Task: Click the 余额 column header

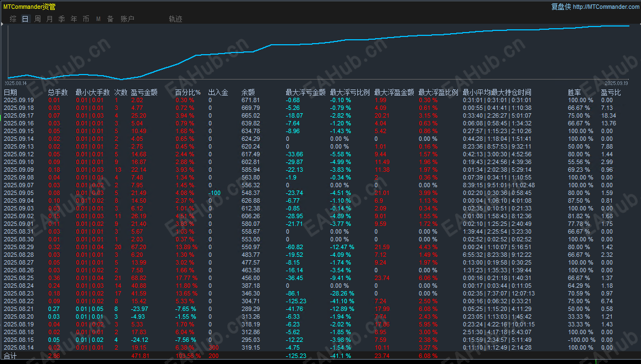Action: (x=248, y=92)
